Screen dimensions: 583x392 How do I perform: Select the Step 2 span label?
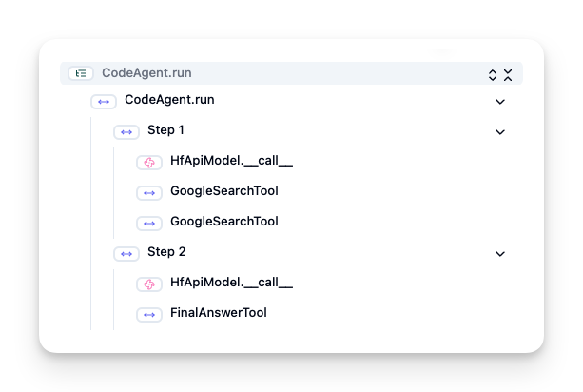click(x=166, y=252)
